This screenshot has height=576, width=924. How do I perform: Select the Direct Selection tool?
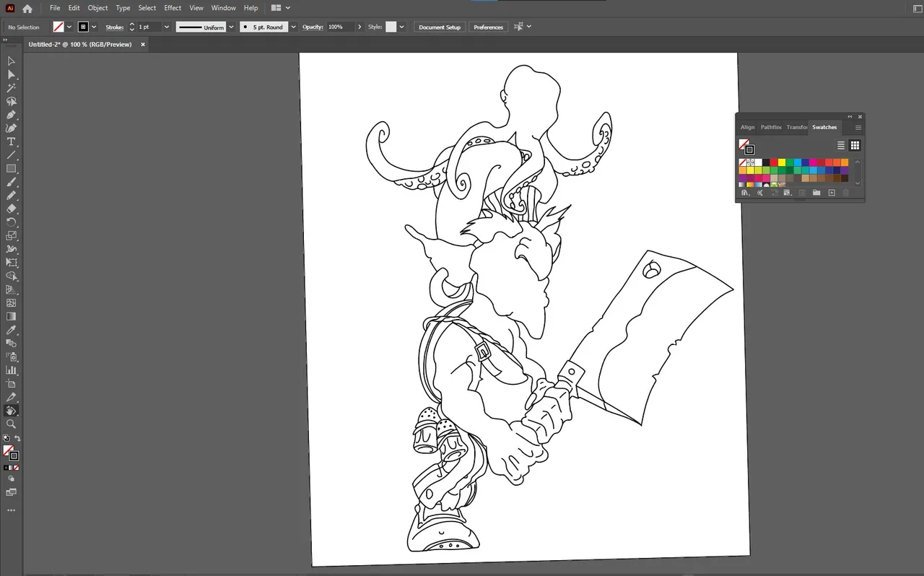pos(11,74)
